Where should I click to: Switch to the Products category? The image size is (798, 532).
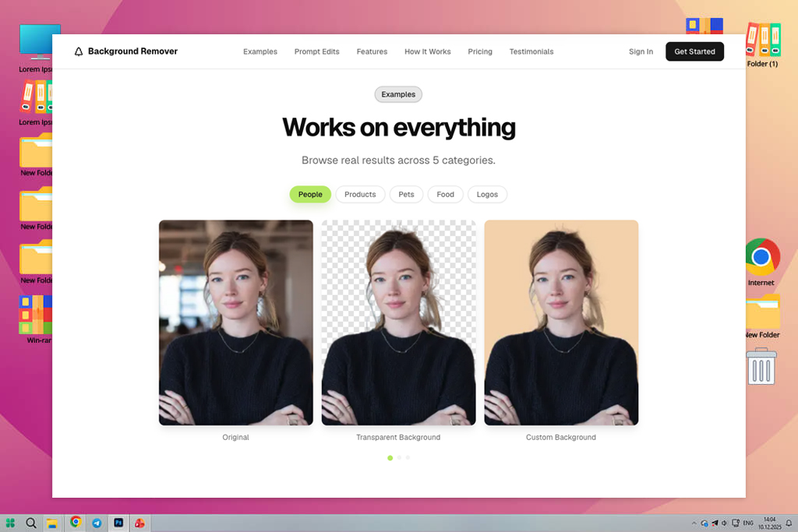coord(360,194)
